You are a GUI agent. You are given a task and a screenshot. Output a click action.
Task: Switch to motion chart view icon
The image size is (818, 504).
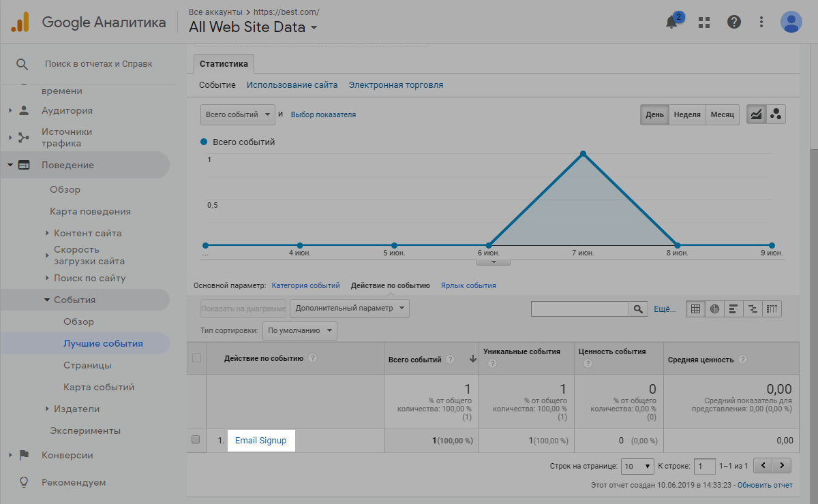point(776,114)
